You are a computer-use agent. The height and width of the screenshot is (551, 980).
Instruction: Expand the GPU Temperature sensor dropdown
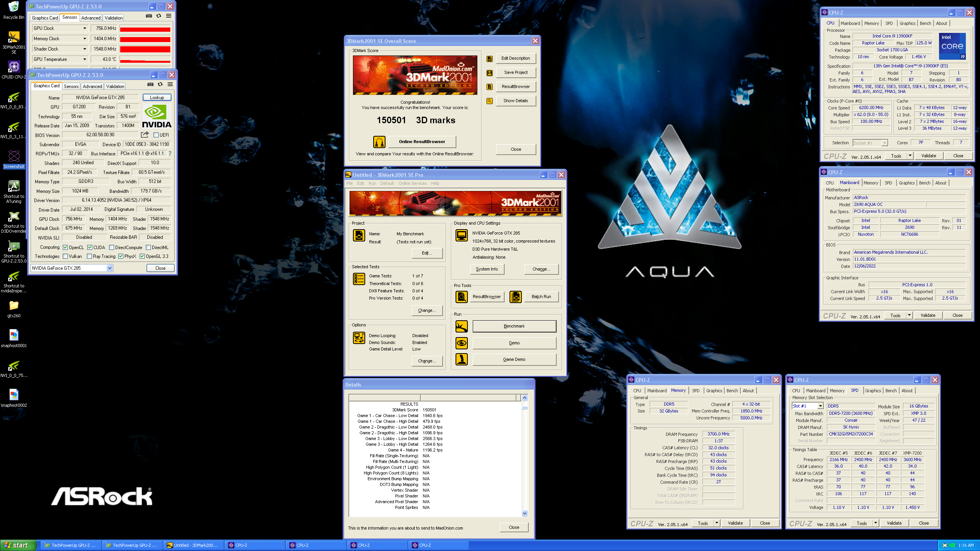coord(85,59)
